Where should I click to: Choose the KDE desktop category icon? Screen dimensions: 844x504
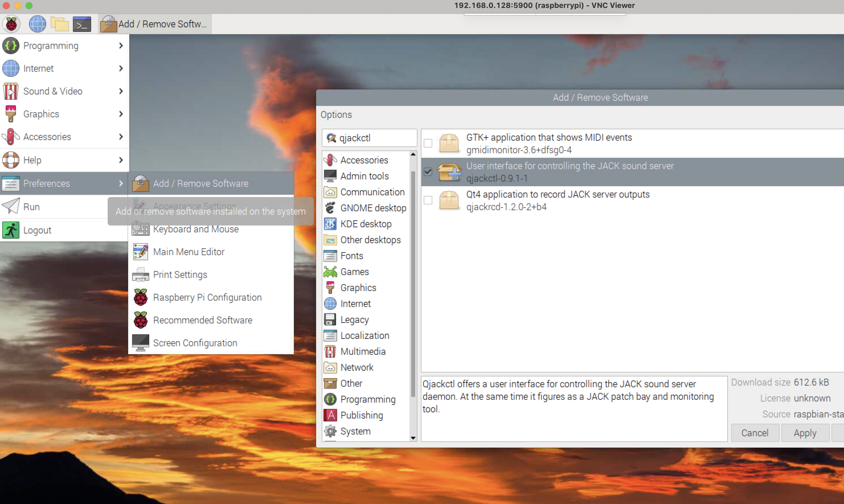tap(330, 224)
